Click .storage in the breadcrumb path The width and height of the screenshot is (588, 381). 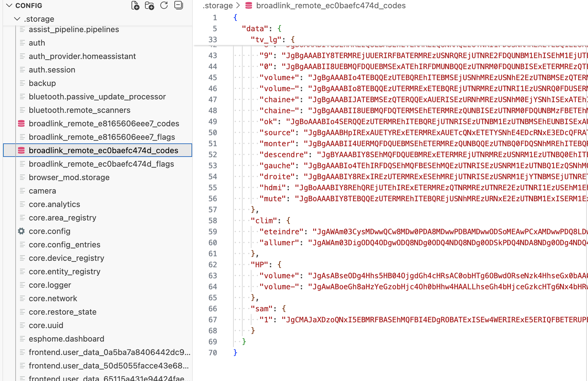pos(218,6)
